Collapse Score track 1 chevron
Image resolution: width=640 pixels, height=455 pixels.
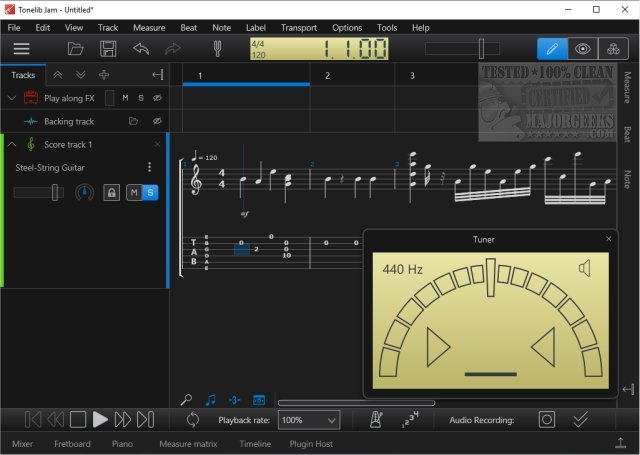tap(11, 145)
